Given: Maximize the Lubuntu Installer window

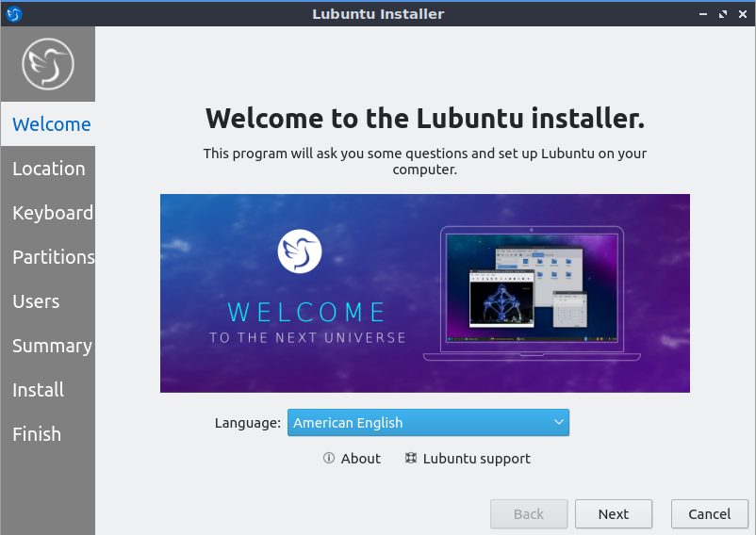Looking at the screenshot, I should (723, 14).
